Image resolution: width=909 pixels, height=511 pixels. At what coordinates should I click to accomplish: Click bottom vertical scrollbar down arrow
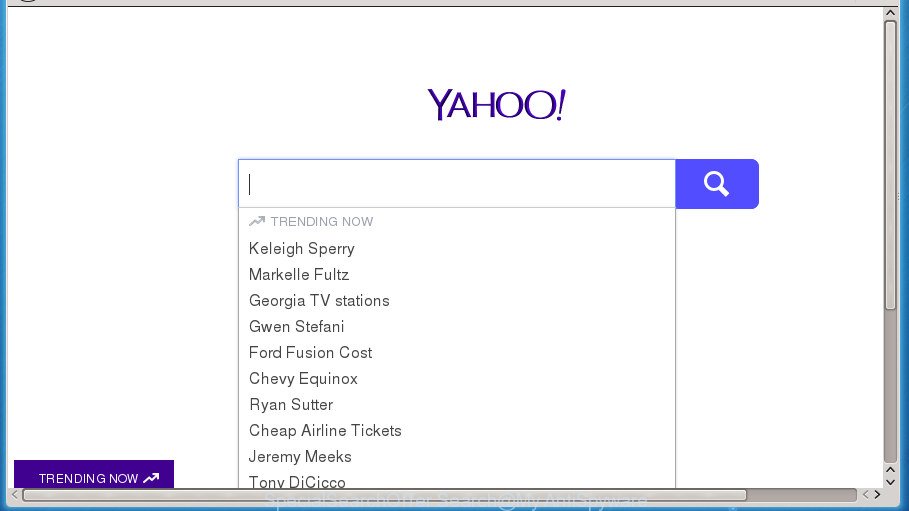click(890, 482)
